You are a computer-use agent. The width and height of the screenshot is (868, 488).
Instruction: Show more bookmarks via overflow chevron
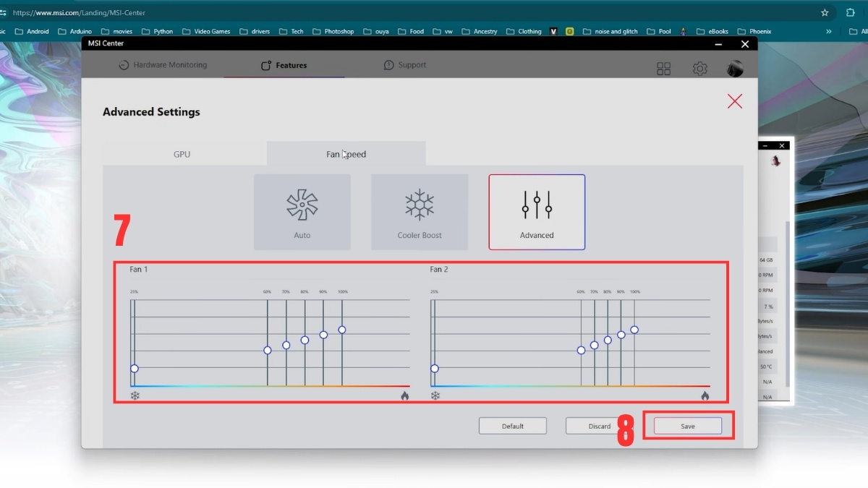click(x=829, y=31)
